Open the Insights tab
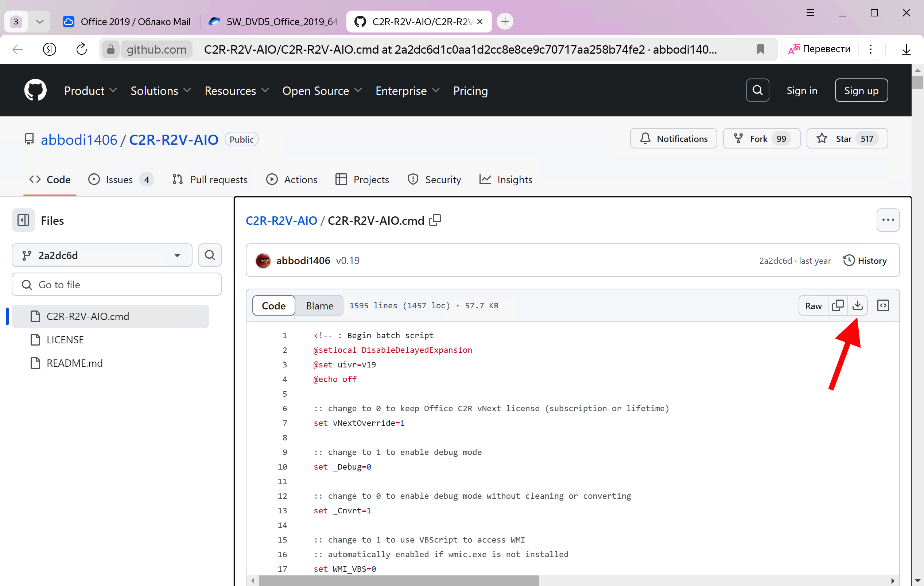The height and width of the screenshot is (586, 924). click(506, 179)
